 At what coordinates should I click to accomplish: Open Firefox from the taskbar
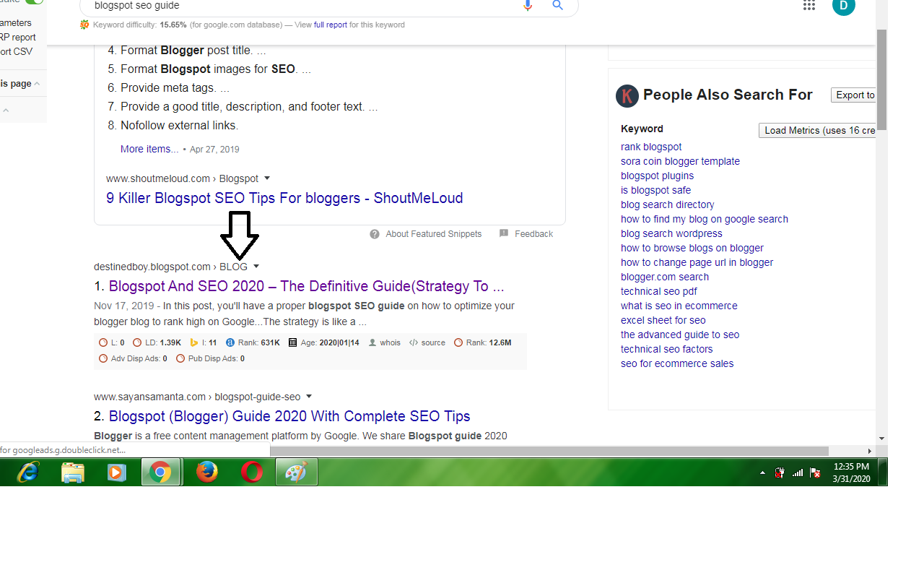[x=206, y=473]
